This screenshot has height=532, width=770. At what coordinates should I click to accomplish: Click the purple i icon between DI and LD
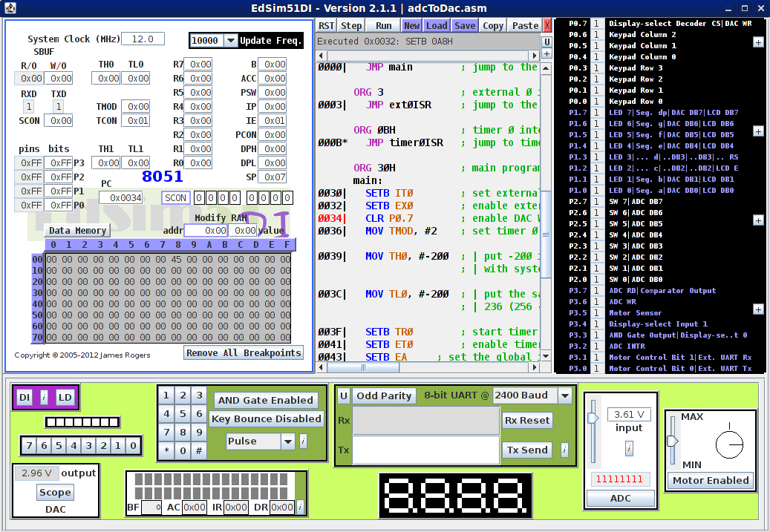pos(45,397)
